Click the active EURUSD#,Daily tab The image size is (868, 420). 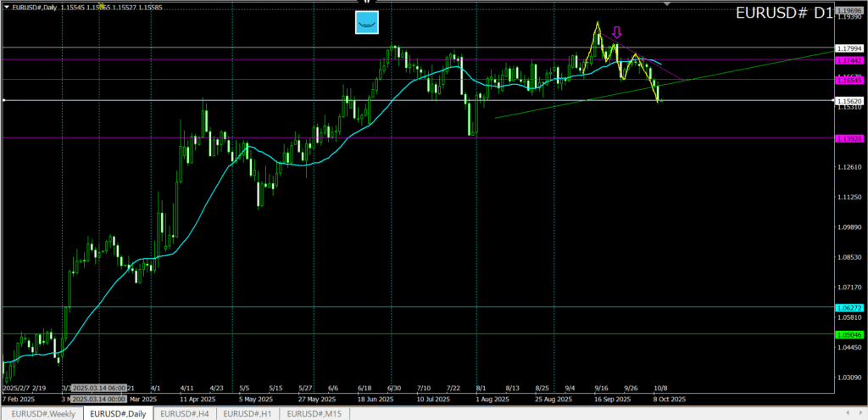118,413
